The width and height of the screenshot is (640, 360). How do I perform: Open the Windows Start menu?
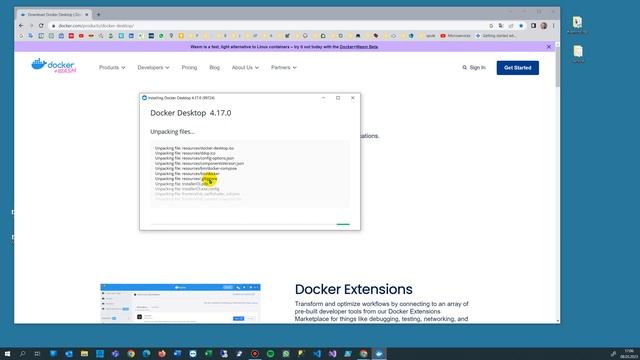coord(7,354)
